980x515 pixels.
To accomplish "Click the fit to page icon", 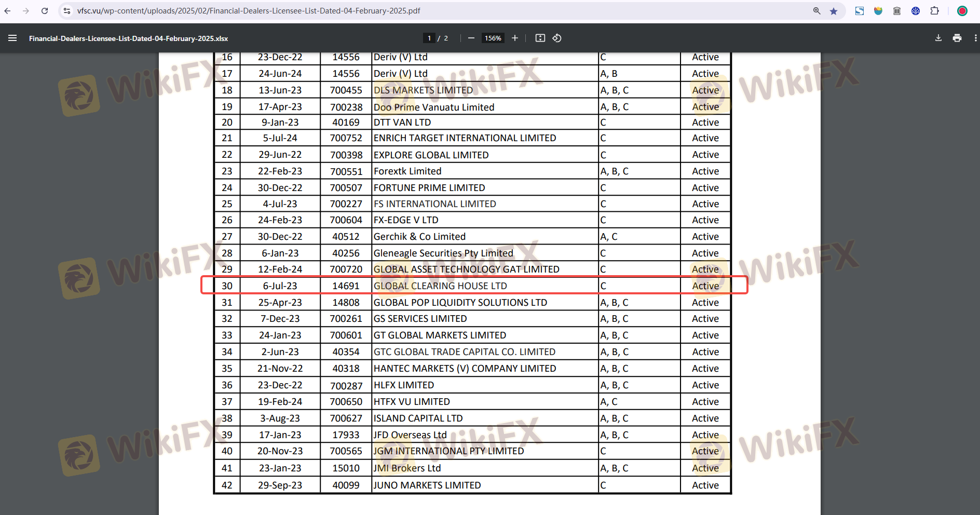I will (540, 38).
